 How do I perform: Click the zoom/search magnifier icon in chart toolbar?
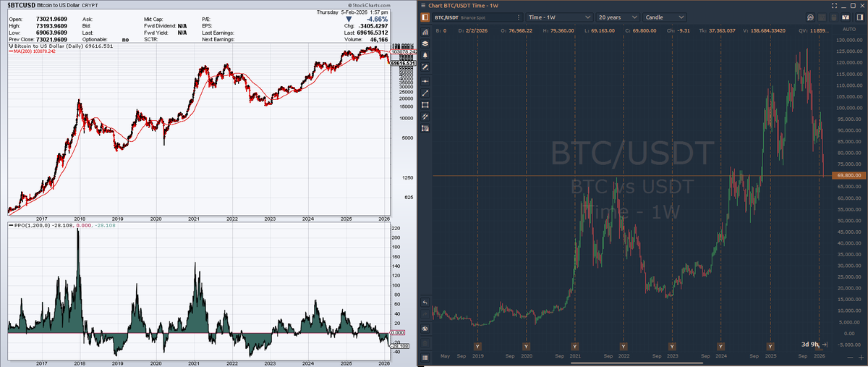pyautogui.click(x=810, y=17)
